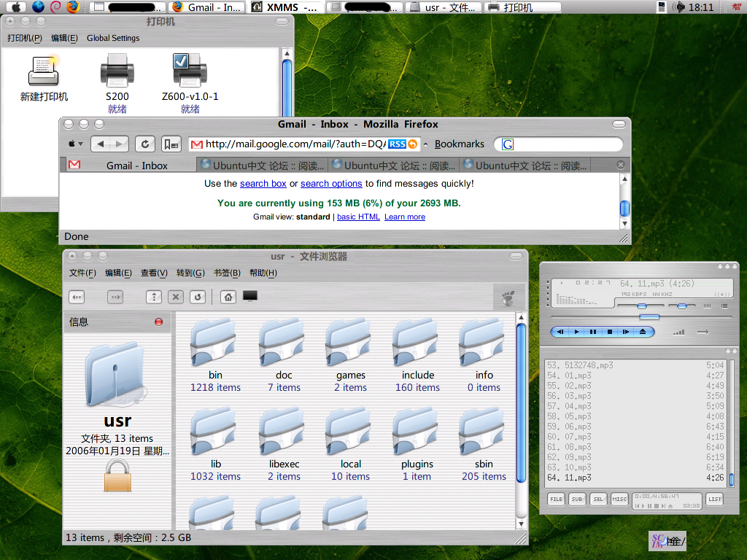This screenshot has width=747, height=560.
Task: Click XMMS play button
Action: click(x=576, y=332)
